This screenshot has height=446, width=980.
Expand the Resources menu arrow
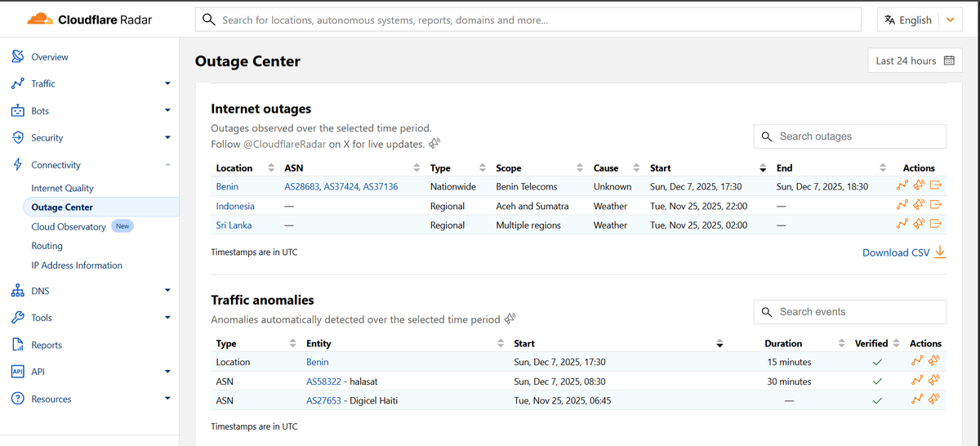point(167,399)
